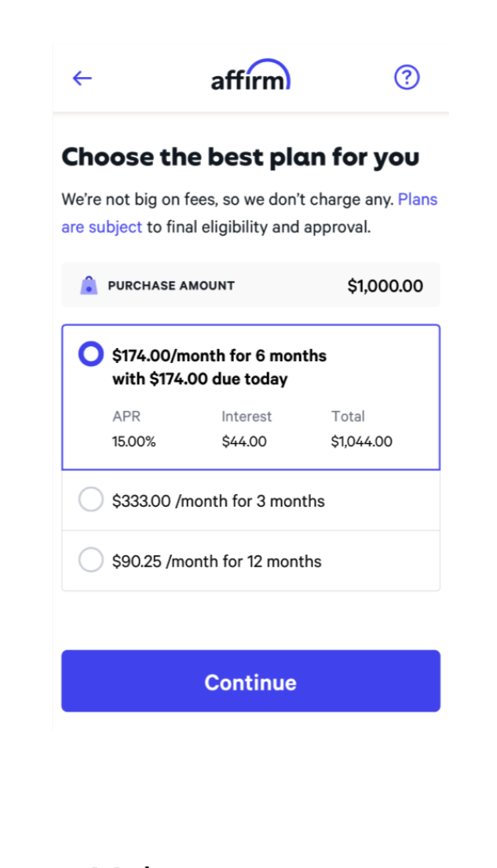
Task: Click the $1,044.00 total value
Action: 361,441
